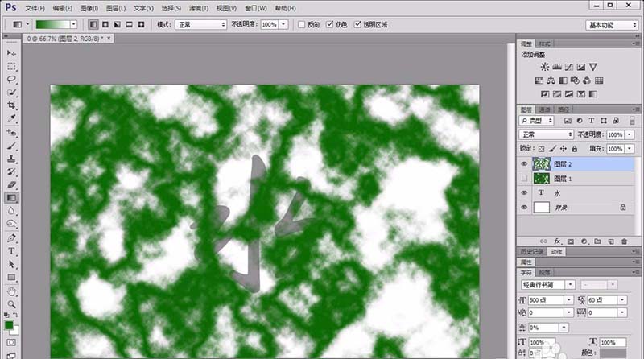Select the Zoom tool

(x=11, y=304)
